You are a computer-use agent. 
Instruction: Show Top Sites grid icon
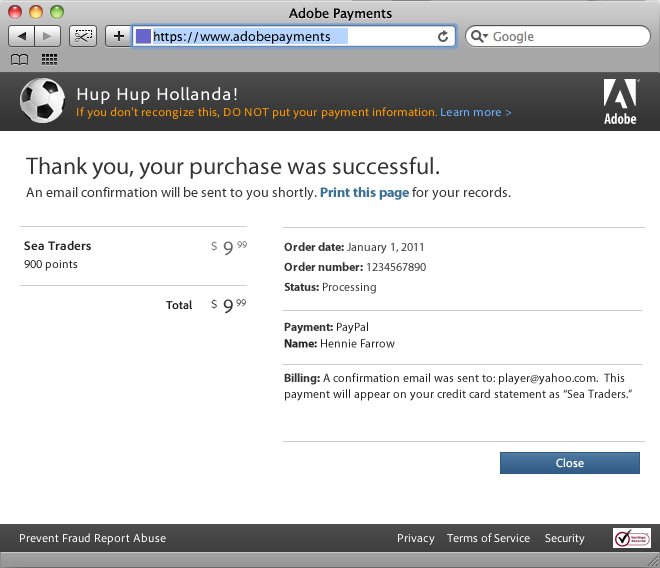(49, 59)
